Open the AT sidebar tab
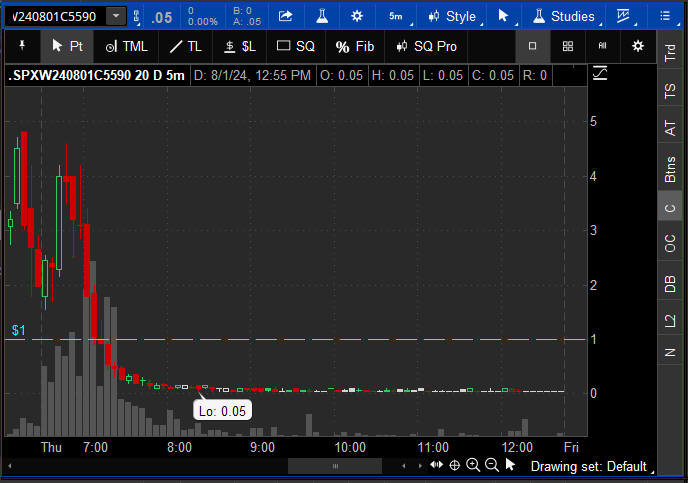 670,128
